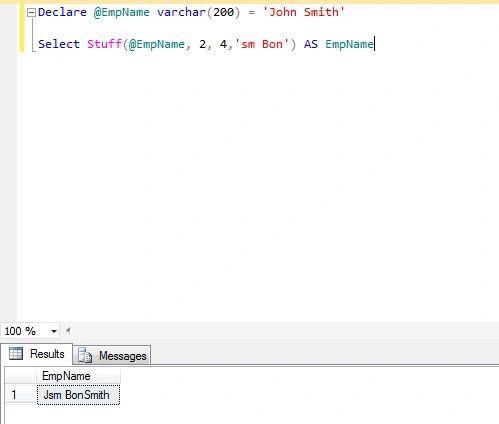Collapse the Declare statement code block
Viewport: 499px width, 424px height.
click(31, 13)
